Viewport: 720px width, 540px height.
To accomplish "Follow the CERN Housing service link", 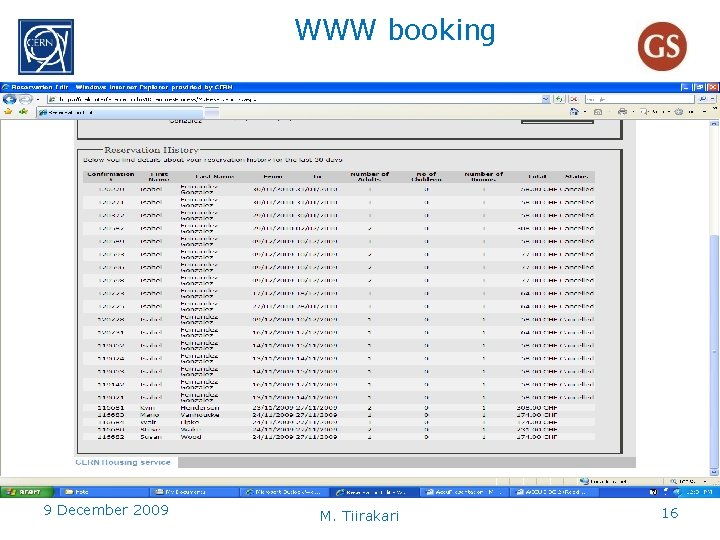I will [x=123, y=462].
